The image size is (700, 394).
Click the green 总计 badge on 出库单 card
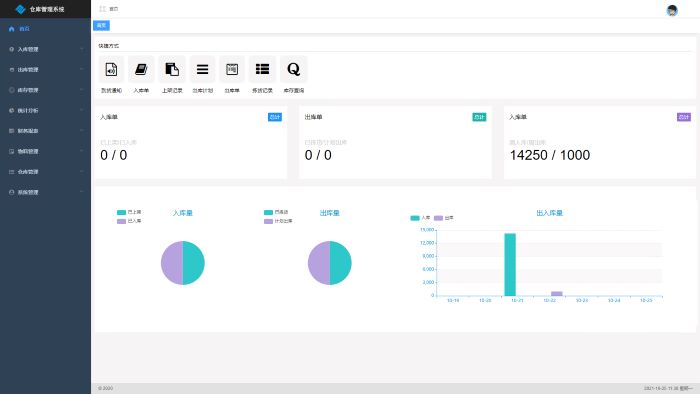pos(479,117)
